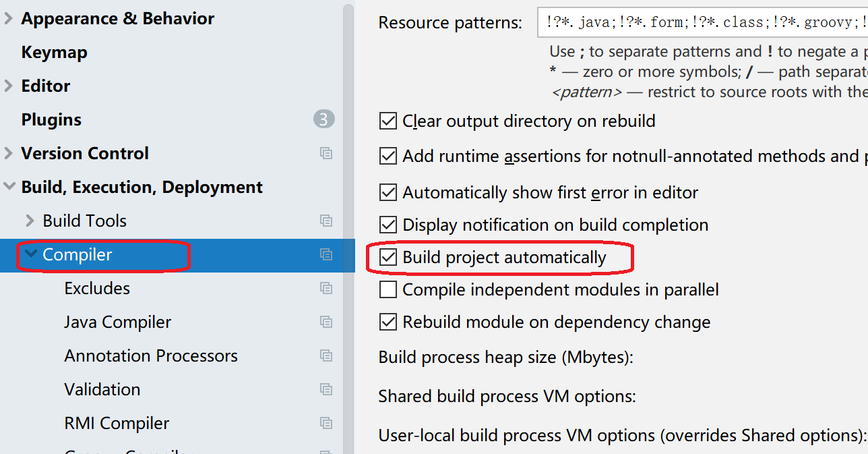Click the project-level icon beside Version Control
Viewport: 868px width, 454px height.
[326, 153]
